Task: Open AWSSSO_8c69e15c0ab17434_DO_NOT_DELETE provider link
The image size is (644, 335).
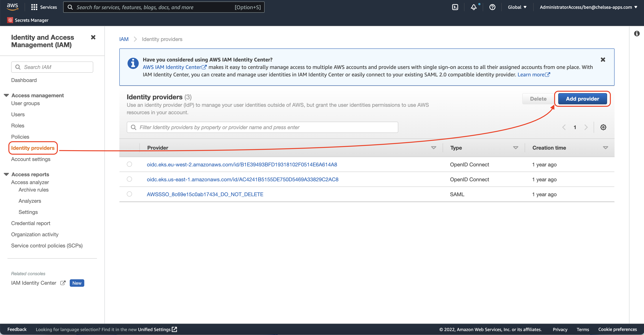Action: click(x=205, y=194)
